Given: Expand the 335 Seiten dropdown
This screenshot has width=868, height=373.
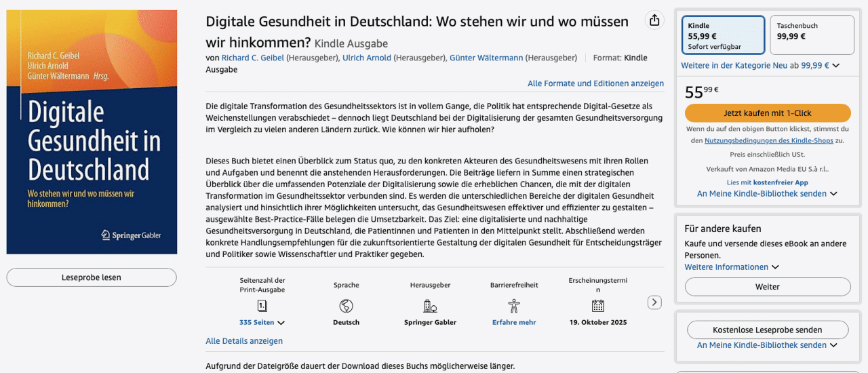Looking at the screenshot, I should click(262, 323).
